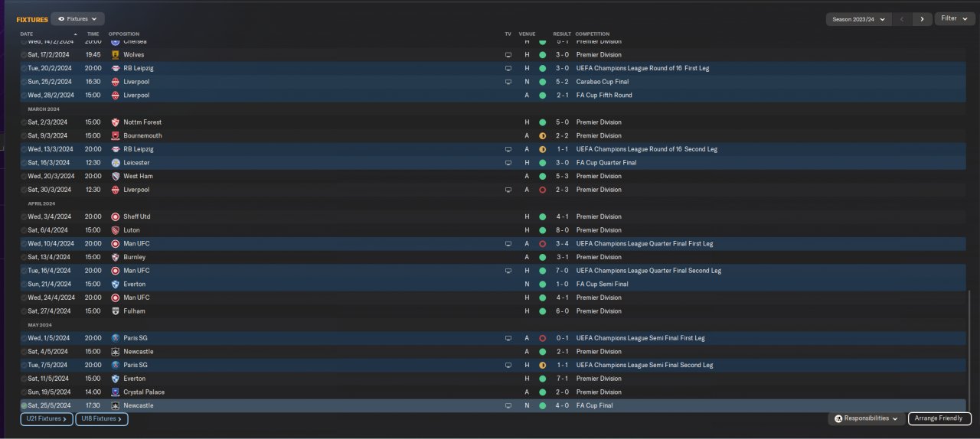Open the Season 2023/24 dropdown
The width and height of the screenshot is (980, 439).
point(858,19)
